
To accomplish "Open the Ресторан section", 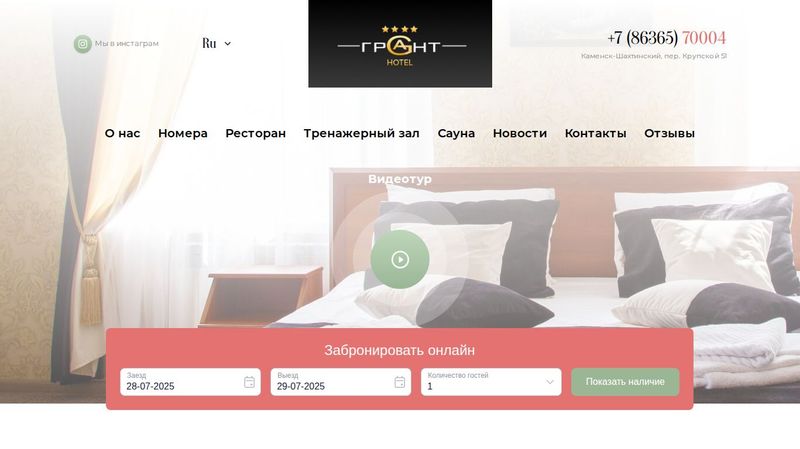I will click(x=256, y=133).
